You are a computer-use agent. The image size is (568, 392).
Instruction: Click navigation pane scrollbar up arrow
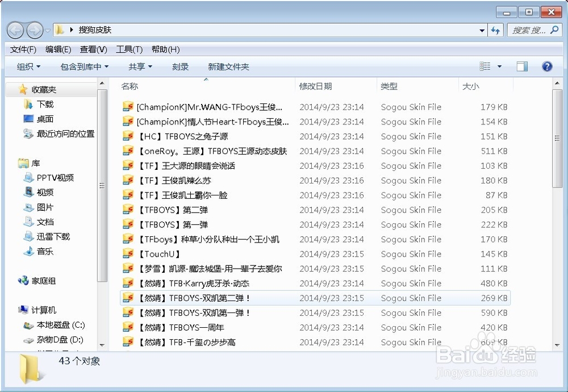[x=102, y=84]
